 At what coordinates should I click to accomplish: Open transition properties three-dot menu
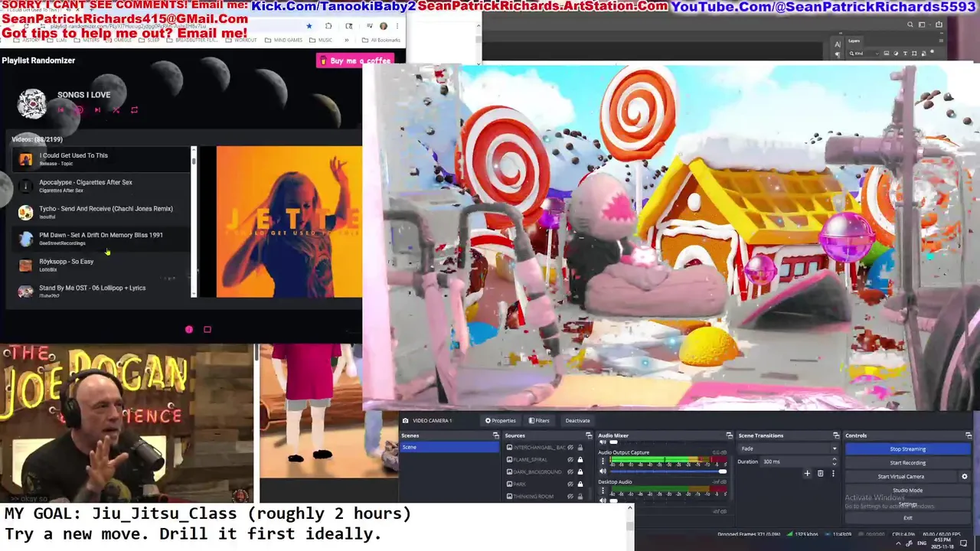point(833,474)
